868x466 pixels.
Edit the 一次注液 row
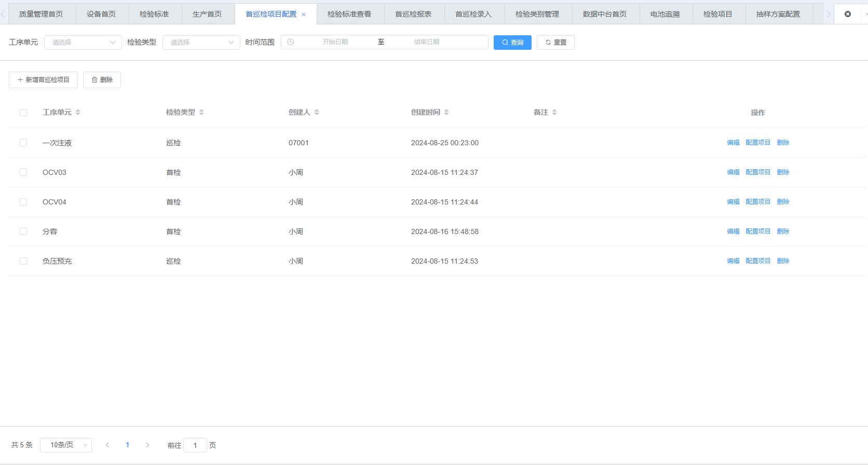733,143
